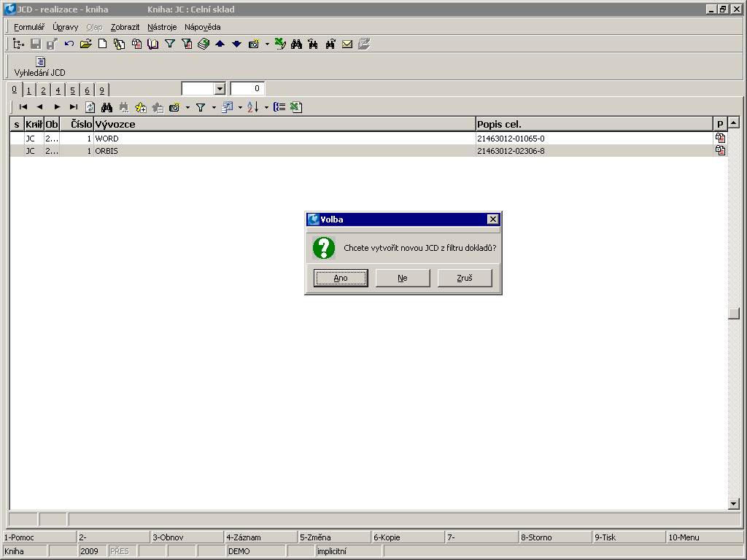Open dropdown arrow beside A-Z sort icon

point(266,108)
